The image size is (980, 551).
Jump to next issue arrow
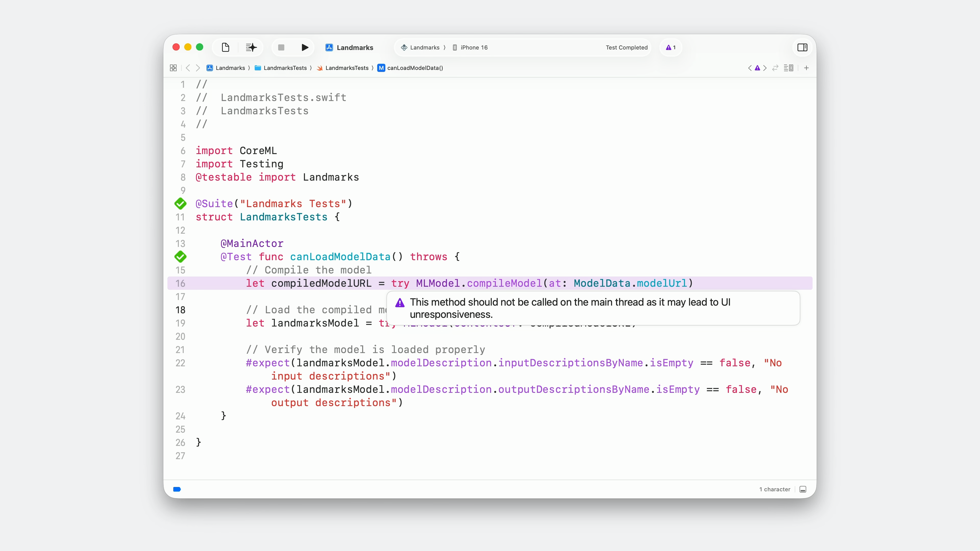(765, 68)
